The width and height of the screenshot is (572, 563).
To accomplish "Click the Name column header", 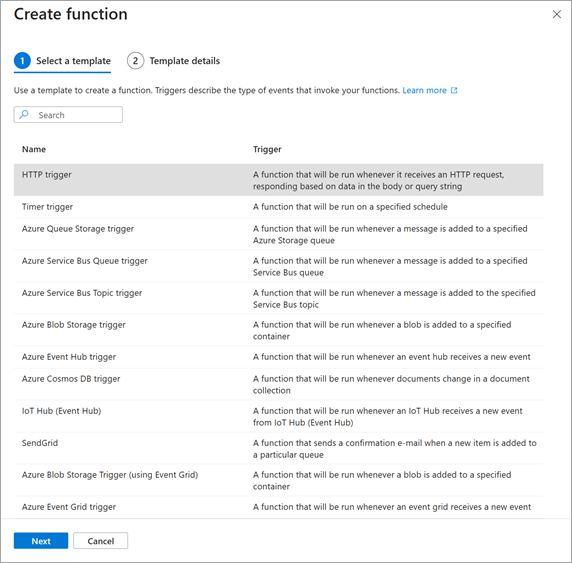I will click(34, 149).
